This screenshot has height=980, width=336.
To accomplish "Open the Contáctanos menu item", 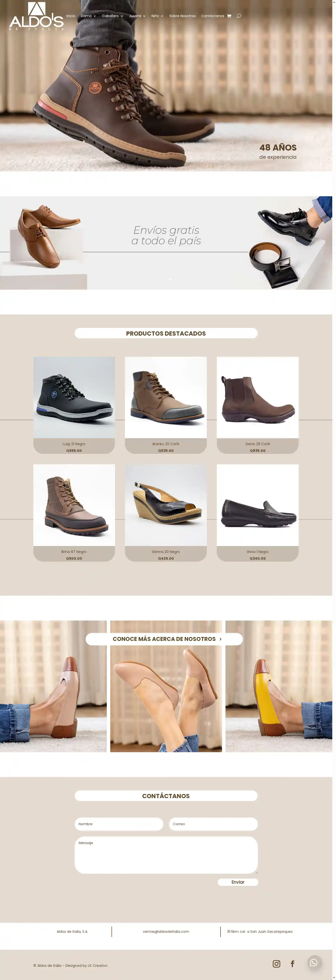I will [213, 16].
